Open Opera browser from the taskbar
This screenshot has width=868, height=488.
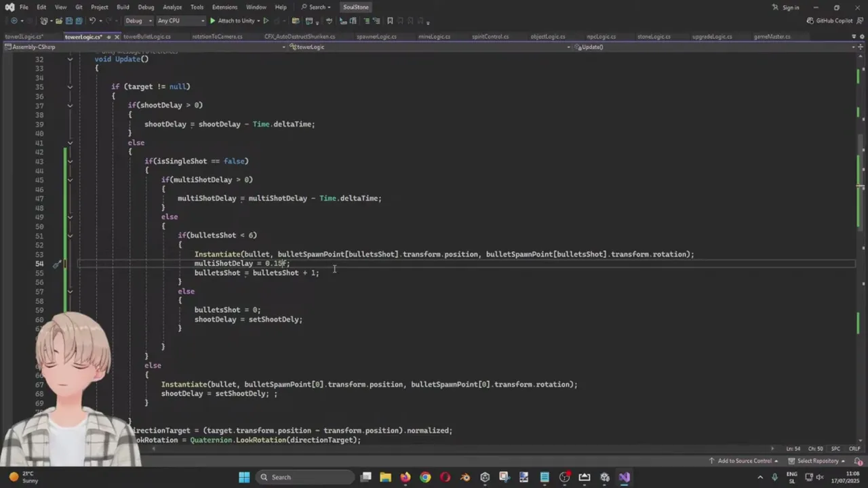pos(445,477)
